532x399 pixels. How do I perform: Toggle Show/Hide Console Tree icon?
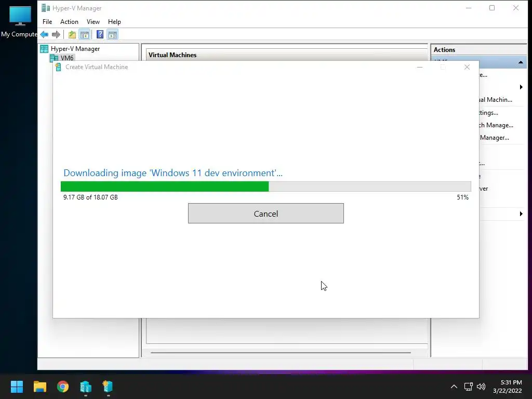85,34
